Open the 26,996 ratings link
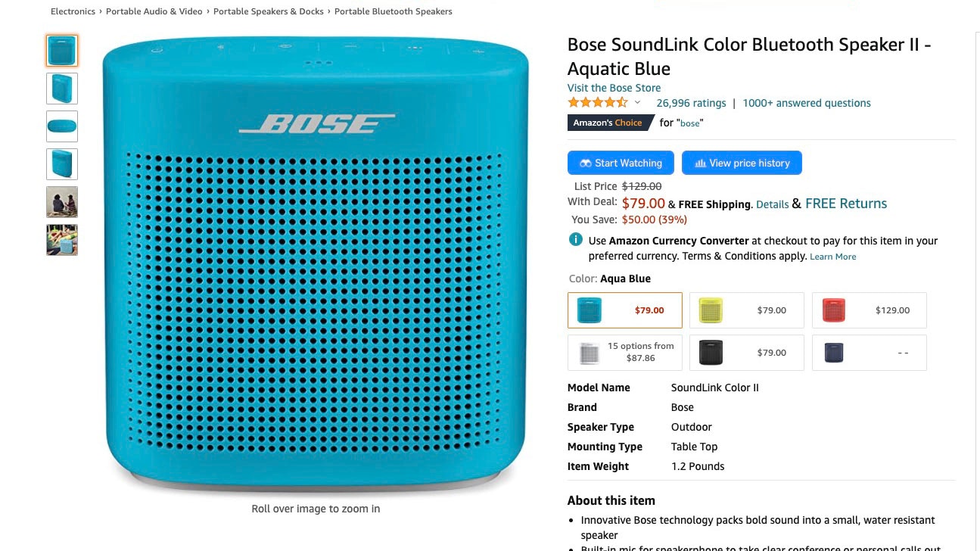This screenshot has width=980, height=551. pyautogui.click(x=691, y=103)
